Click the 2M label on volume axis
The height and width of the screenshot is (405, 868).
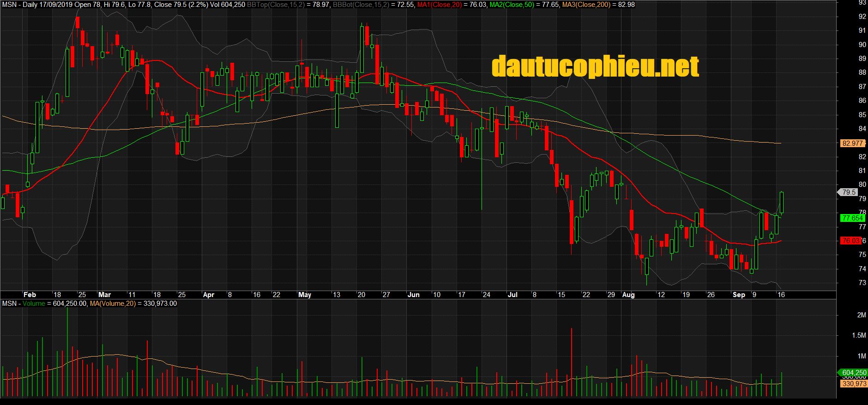click(x=862, y=315)
